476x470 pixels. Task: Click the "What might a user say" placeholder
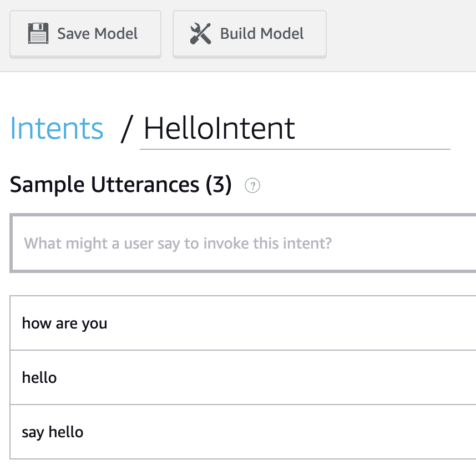click(x=178, y=243)
